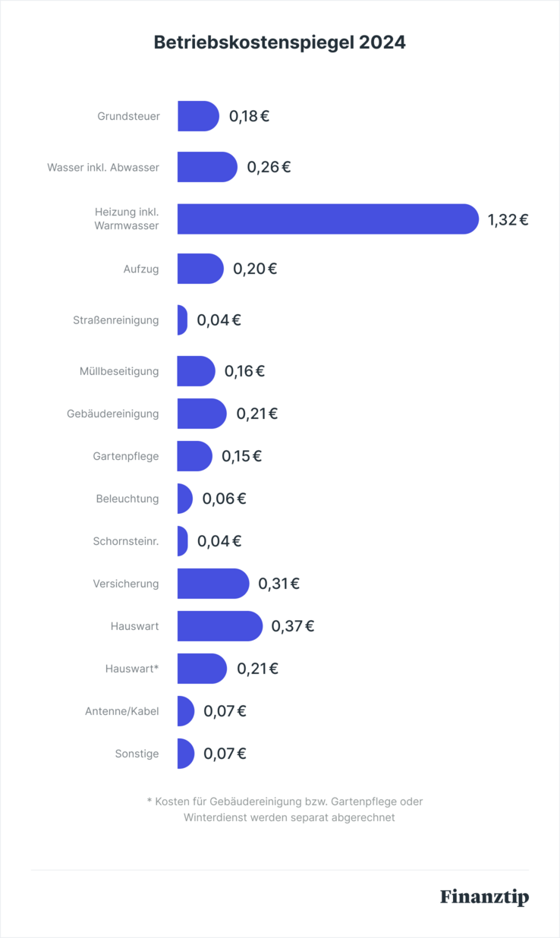The width and height of the screenshot is (560, 938).
Task: Select the Grundsteuer bar
Action: [197, 116]
